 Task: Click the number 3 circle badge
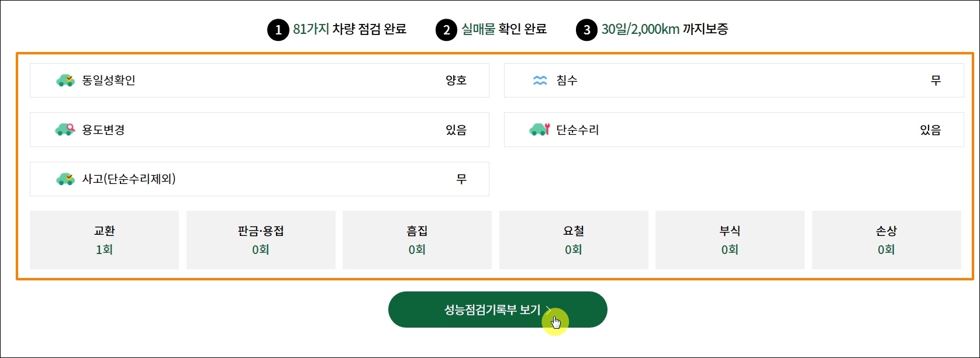587,30
